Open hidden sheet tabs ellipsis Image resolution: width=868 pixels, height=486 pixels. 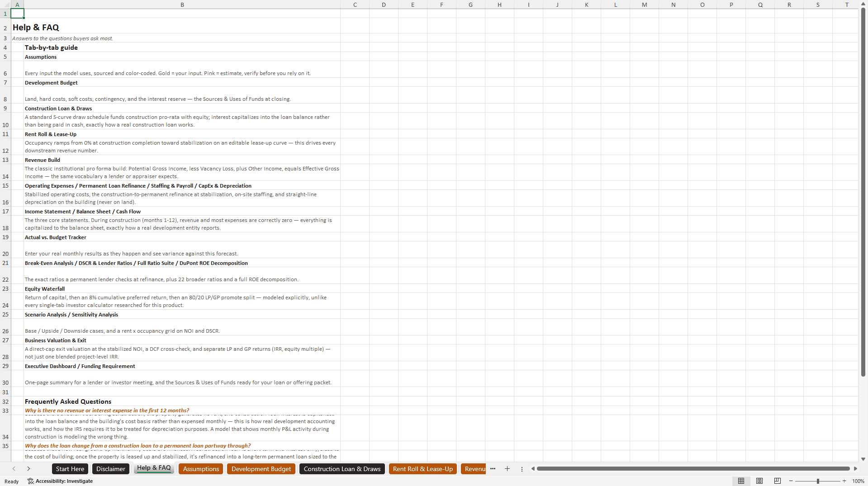point(493,469)
